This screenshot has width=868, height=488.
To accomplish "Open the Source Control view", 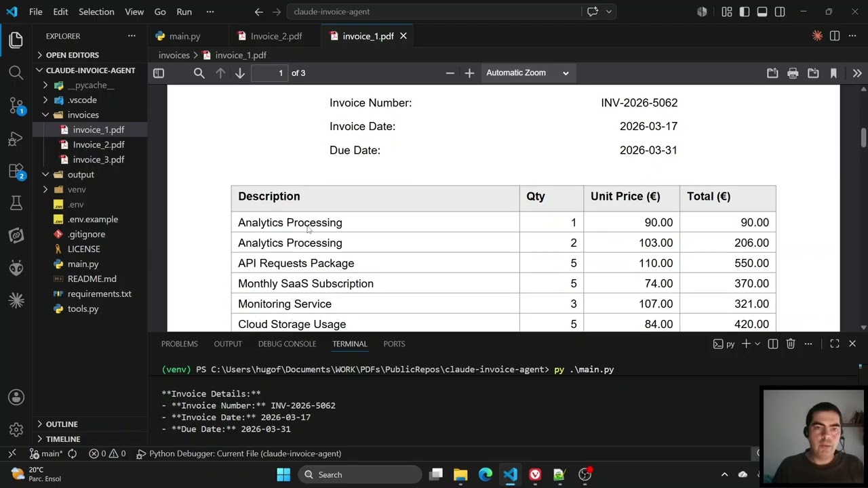I will click(x=16, y=106).
